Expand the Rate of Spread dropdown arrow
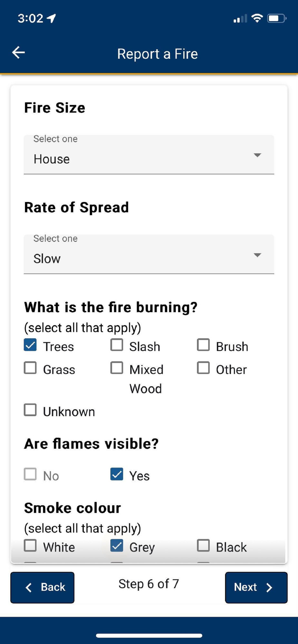The height and width of the screenshot is (644, 298). point(257,255)
